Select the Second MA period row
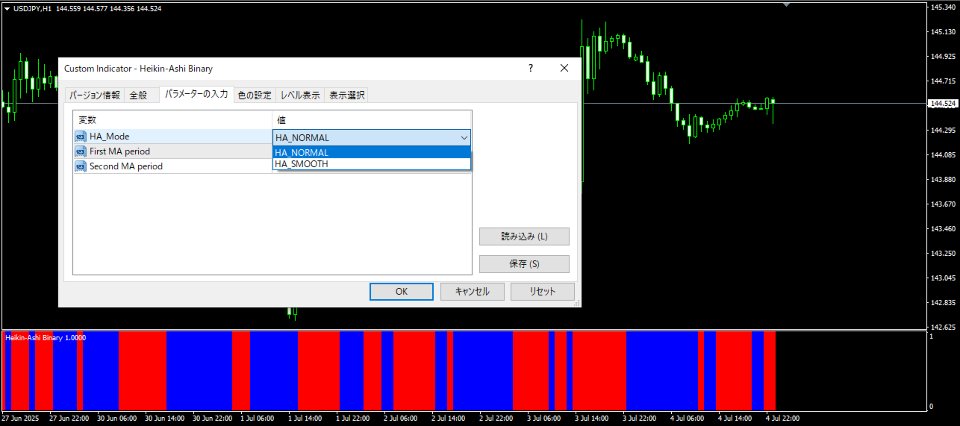 [x=173, y=166]
